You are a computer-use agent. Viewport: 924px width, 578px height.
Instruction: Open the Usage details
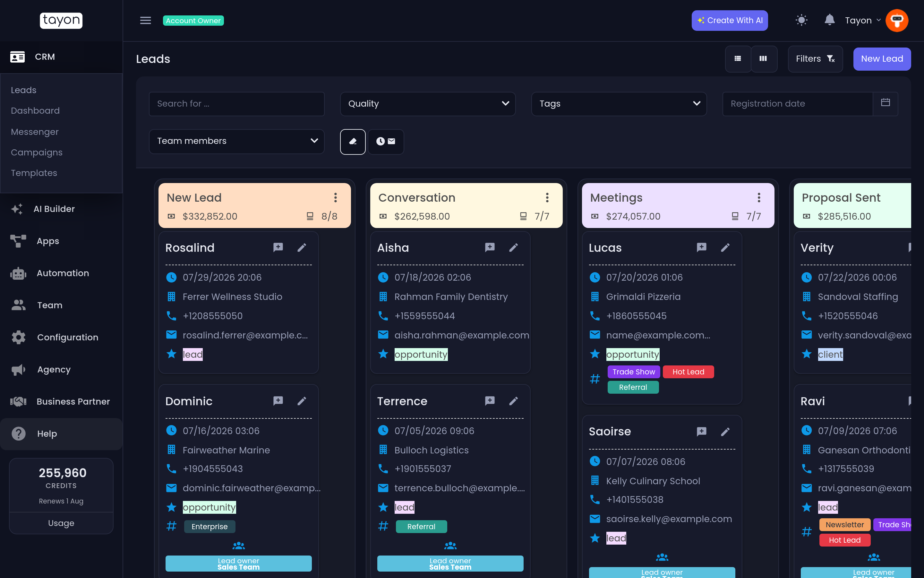click(61, 523)
